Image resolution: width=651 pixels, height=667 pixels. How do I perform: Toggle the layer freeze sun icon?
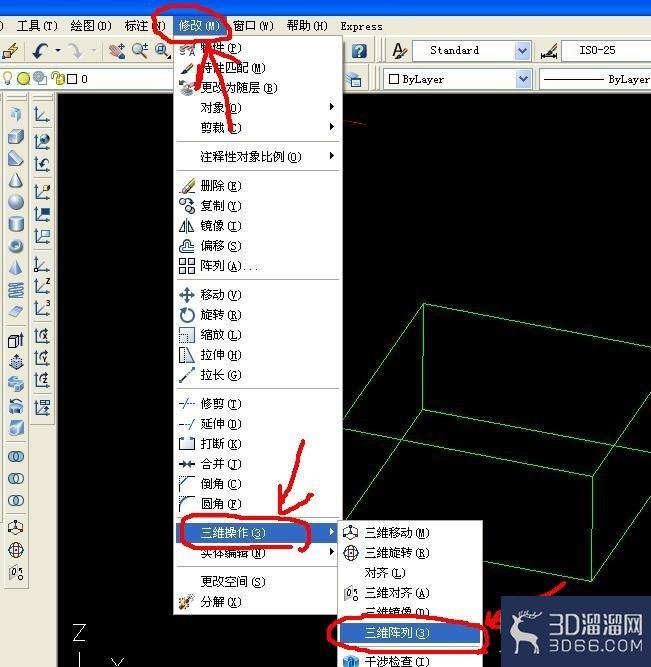click(24, 78)
